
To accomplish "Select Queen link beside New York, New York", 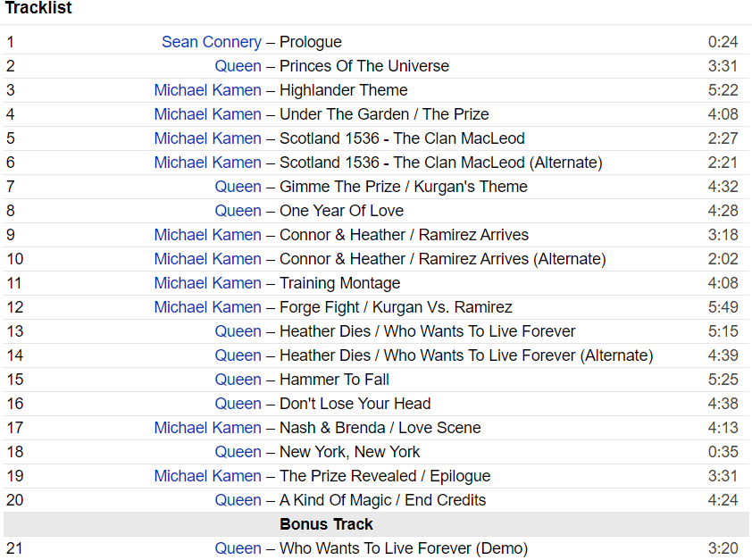I will [x=238, y=452].
